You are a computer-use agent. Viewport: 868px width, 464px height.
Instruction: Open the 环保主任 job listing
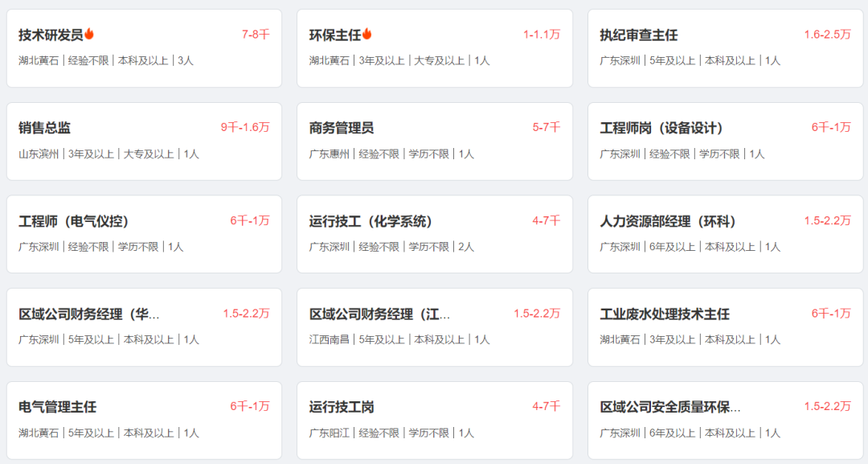click(x=335, y=35)
